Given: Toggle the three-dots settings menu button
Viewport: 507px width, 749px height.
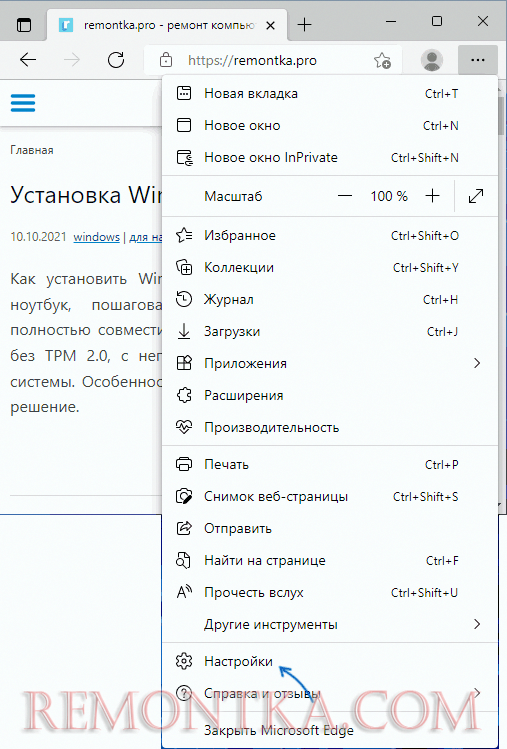Looking at the screenshot, I should point(477,60).
